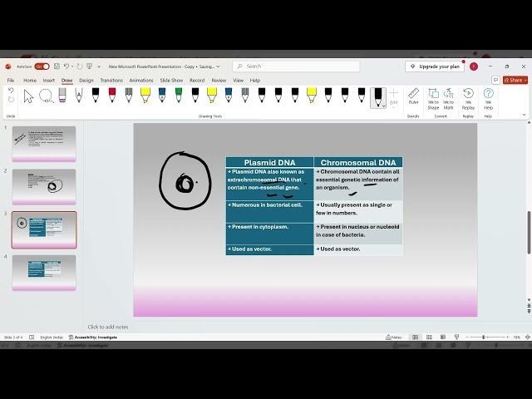The height and width of the screenshot is (399, 532).
Task: Click the 'Numerous in bacterial cell.' cell
Action: coord(269,212)
